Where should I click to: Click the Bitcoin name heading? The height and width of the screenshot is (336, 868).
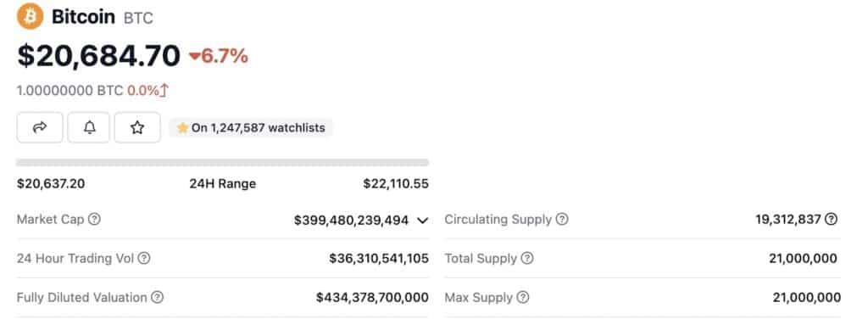click(x=83, y=17)
